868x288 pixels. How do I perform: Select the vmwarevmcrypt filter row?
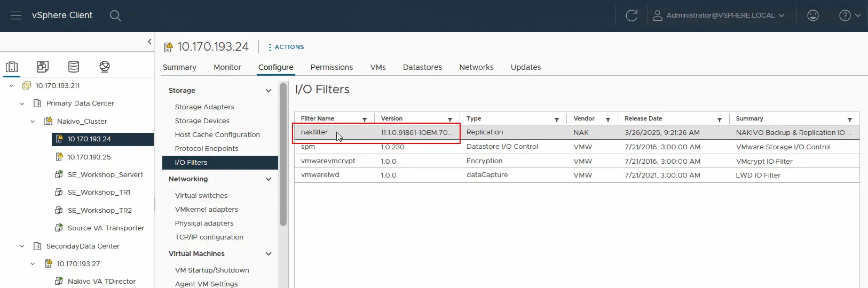(x=577, y=161)
